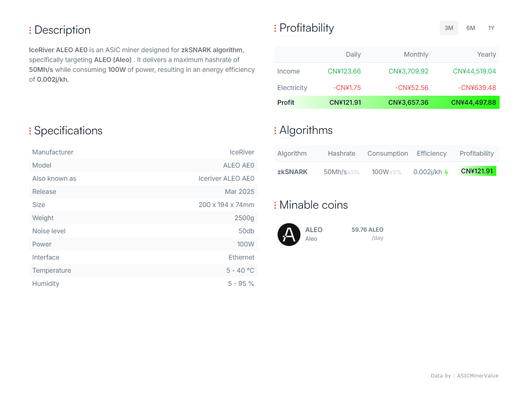The image size is (532, 412).
Task: Click the Minable coins section heading
Action: 314,205
